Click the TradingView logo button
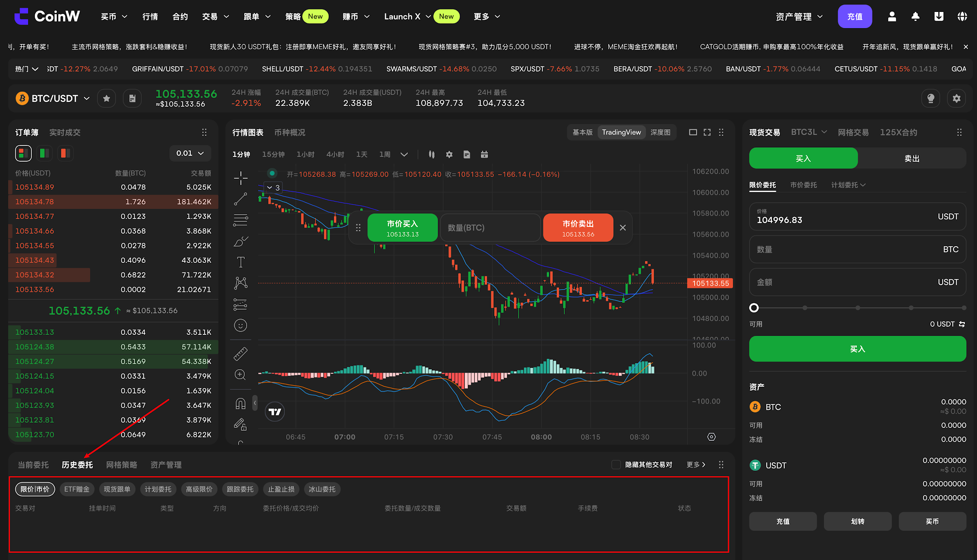Image resolution: width=977 pixels, height=560 pixels. point(275,412)
